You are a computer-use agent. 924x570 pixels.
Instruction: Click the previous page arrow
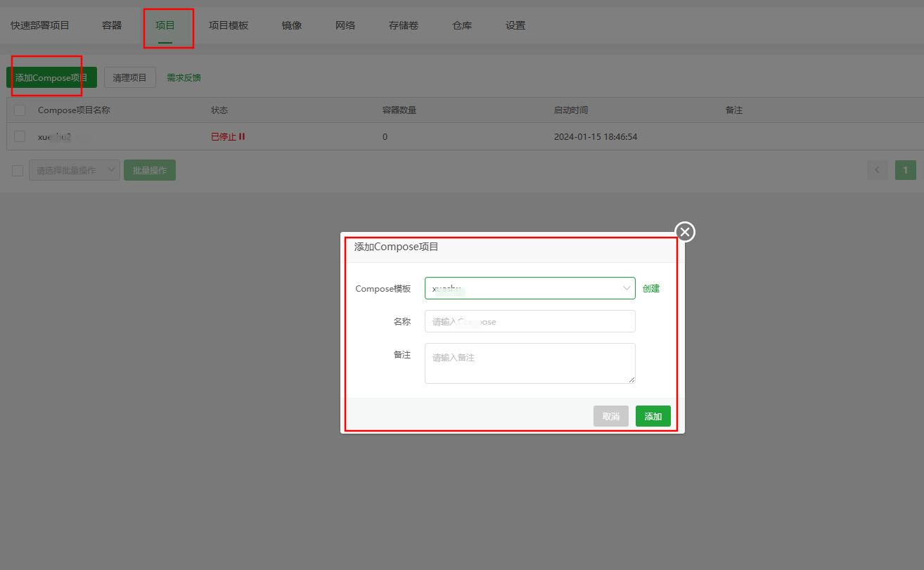(x=877, y=170)
